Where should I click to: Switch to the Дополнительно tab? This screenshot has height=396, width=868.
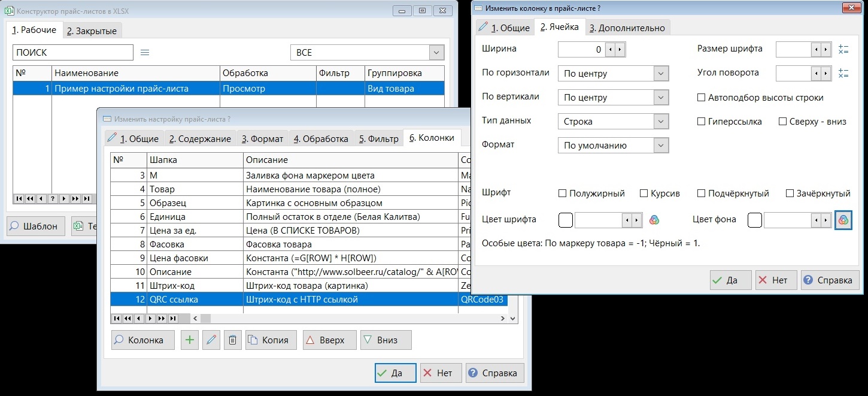626,28
